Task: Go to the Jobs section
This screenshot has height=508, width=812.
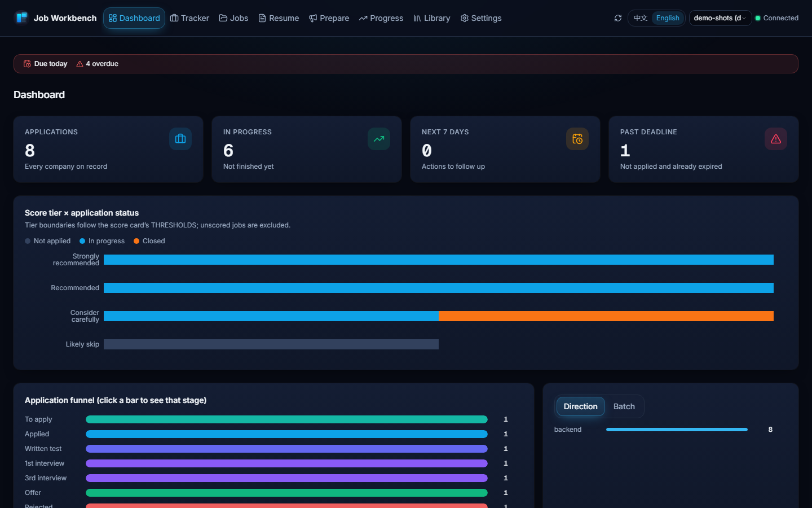Action: pos(233,18)
